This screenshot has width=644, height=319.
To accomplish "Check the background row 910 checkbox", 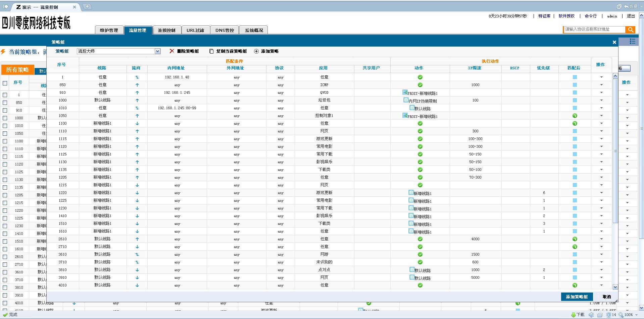I will pyautogui.click(x=5, y=110).
